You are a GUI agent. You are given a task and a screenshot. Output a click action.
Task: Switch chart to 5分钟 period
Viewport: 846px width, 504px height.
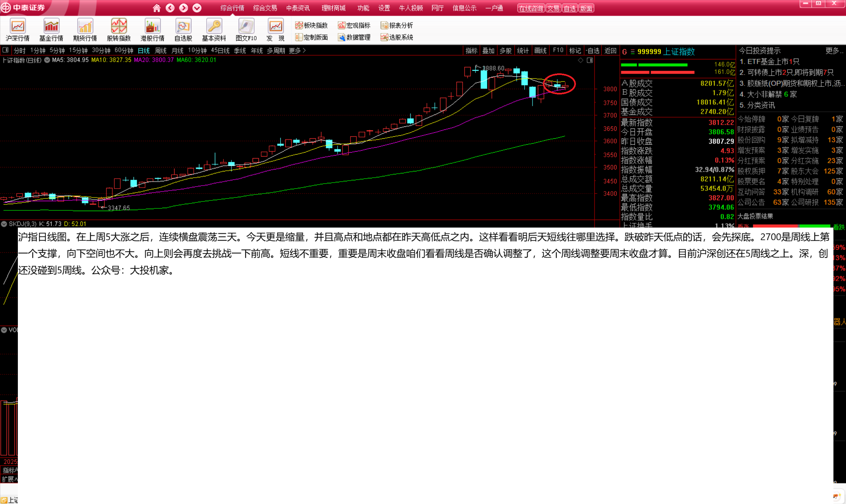pos(57,51)
